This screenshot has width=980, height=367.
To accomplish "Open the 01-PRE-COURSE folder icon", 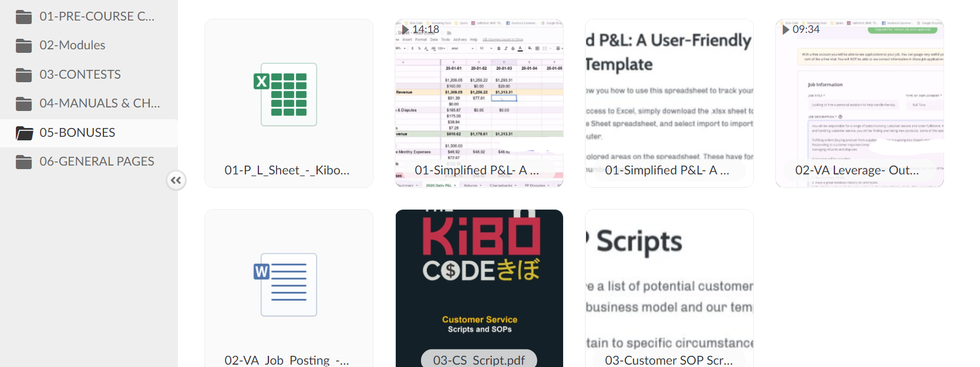I will click(x=24, y=17).
